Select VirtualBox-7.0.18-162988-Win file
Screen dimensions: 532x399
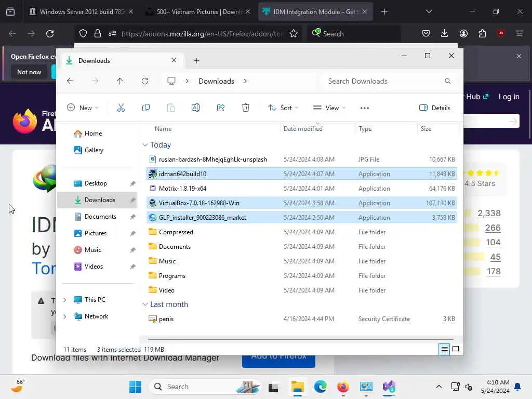click(x=301, y=203)
